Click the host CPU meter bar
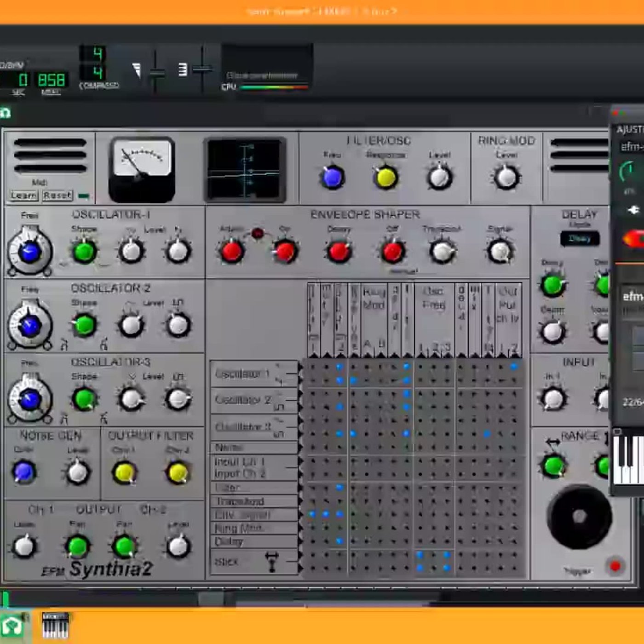Image resolution: width=644 pixels, height=644 pixels. 274,87
